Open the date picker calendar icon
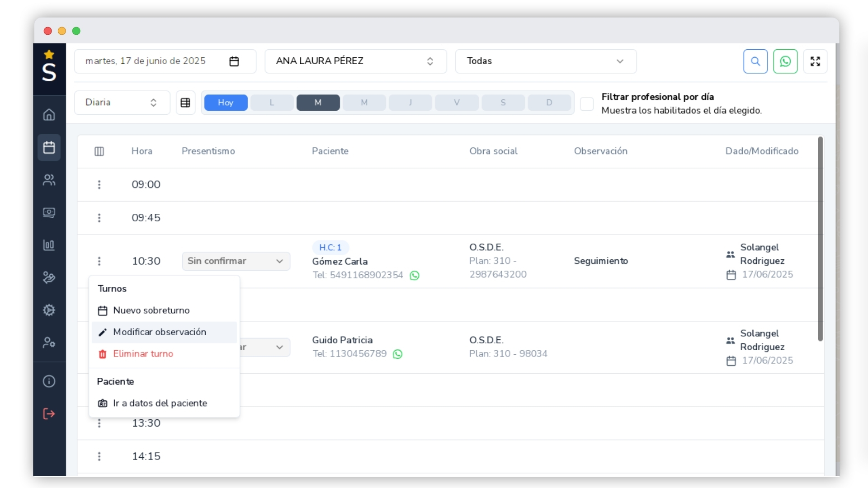Viewport: 868px width, 488px height. click(x=234, y=61)
